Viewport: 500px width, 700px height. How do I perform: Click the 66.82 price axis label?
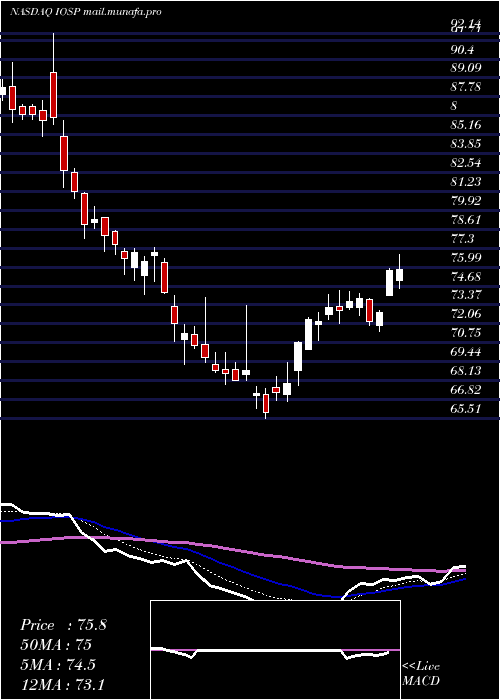(x=466, y=390)
